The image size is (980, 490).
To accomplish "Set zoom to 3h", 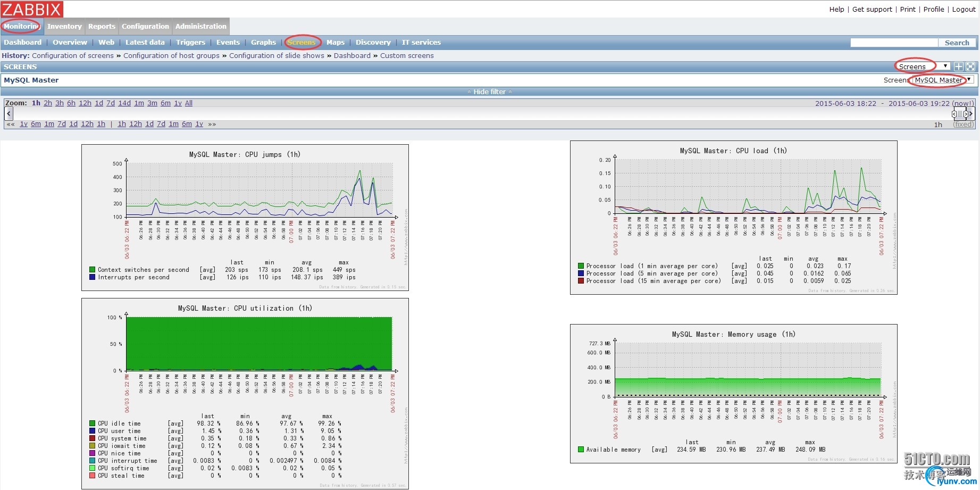I will click(60, 103).
